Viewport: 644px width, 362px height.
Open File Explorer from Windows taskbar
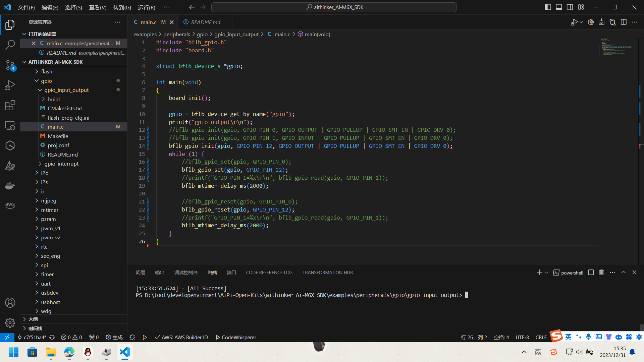point(51,352)
